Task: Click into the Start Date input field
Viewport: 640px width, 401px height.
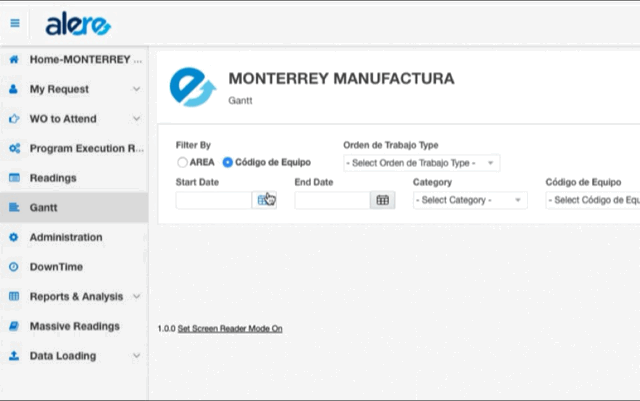Action: click(x=214, y=200)
